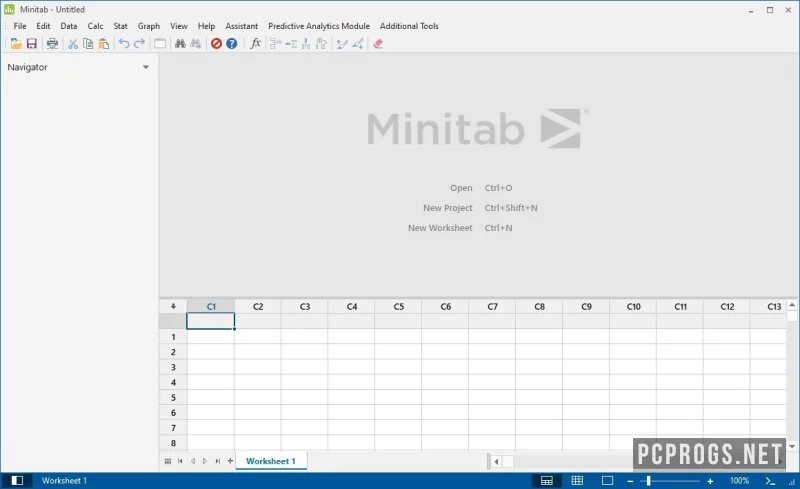The height and width of the screenshot is (489, 800).
Task: Click the Copy icon in the toolbar
Action: [x=88, y=44]
